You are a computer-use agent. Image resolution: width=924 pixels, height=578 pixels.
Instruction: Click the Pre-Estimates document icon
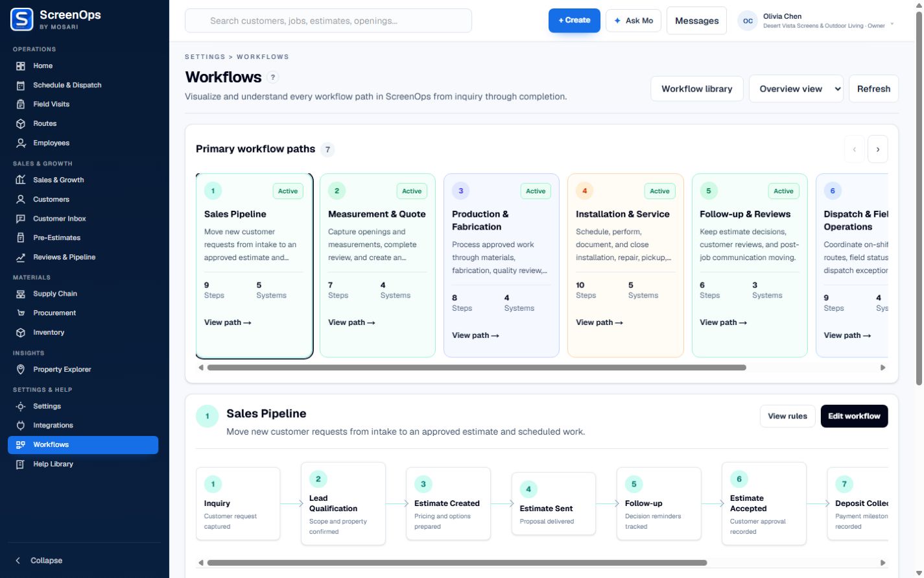coord(21,238)
